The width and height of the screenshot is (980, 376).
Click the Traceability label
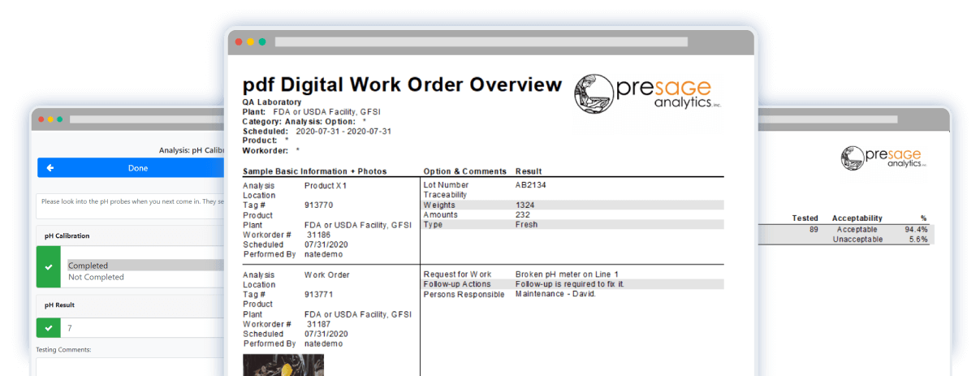(446, 196)
